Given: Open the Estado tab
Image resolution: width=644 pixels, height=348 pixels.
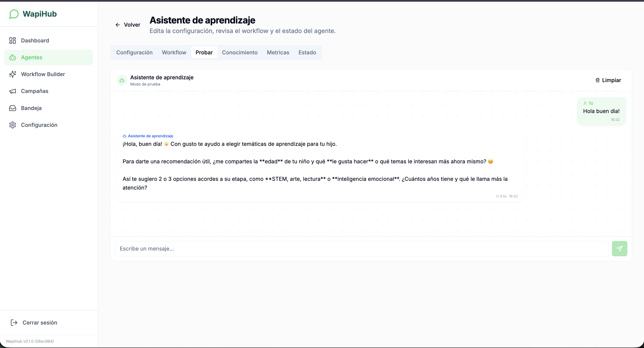Looking at the screenshot, I should [307, 52].
